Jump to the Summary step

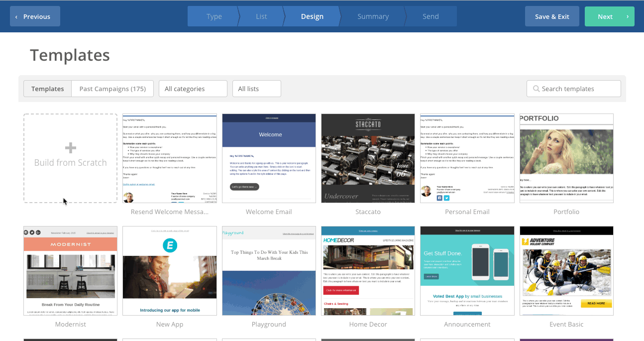pyautogui.click(x=373, y=16)
